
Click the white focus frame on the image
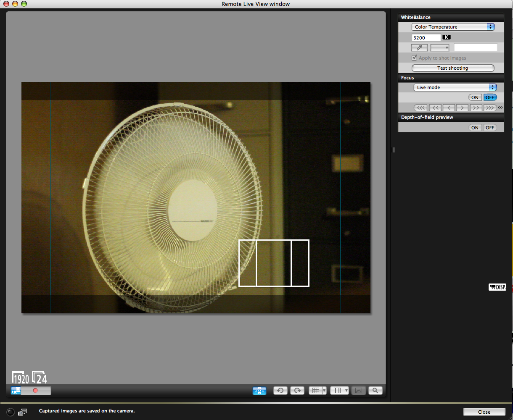pos(274,263)
